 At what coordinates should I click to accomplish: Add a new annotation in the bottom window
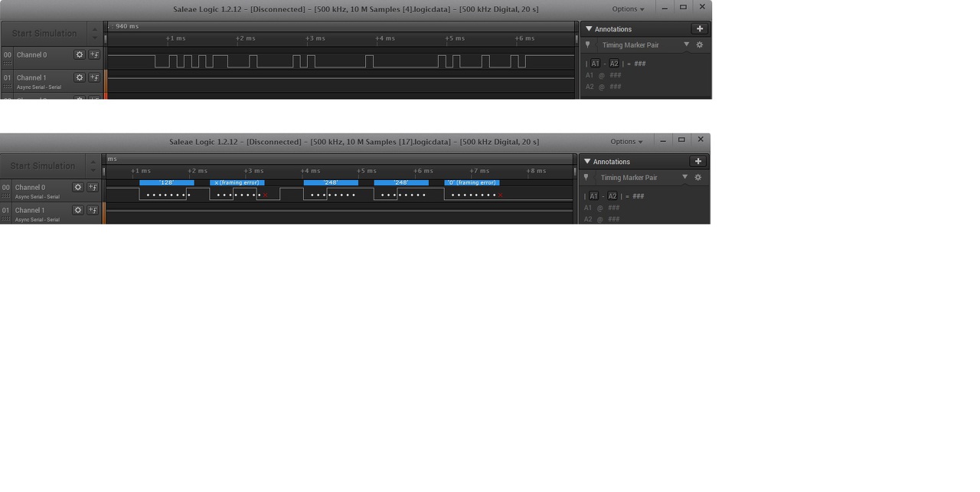click(697, 161)
